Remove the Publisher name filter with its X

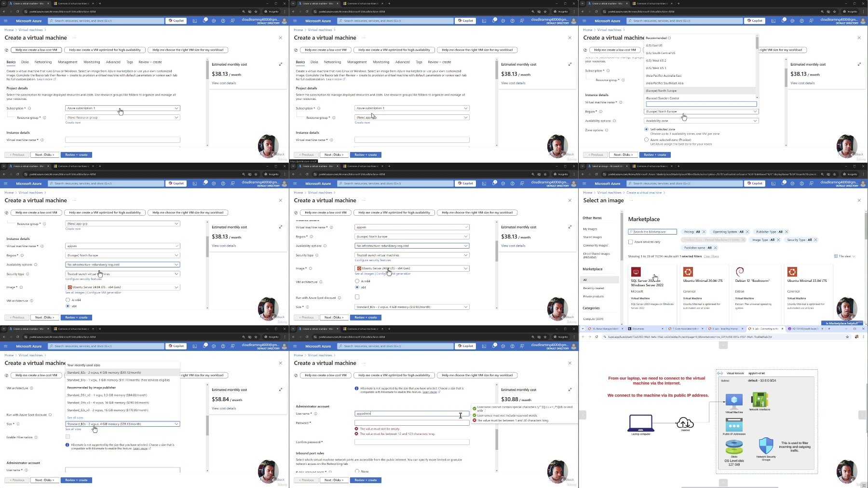coord(715,248)
